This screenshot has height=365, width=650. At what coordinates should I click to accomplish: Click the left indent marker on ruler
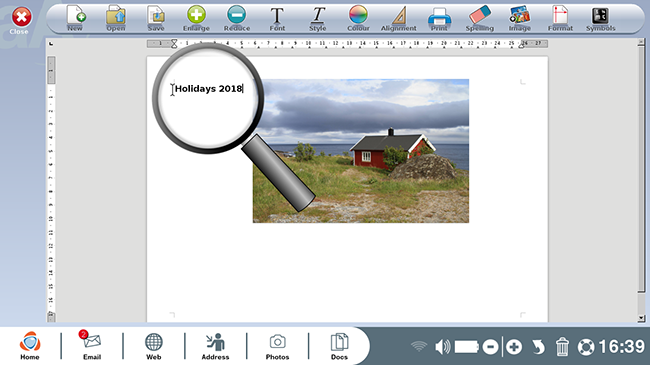coord(174,44)
